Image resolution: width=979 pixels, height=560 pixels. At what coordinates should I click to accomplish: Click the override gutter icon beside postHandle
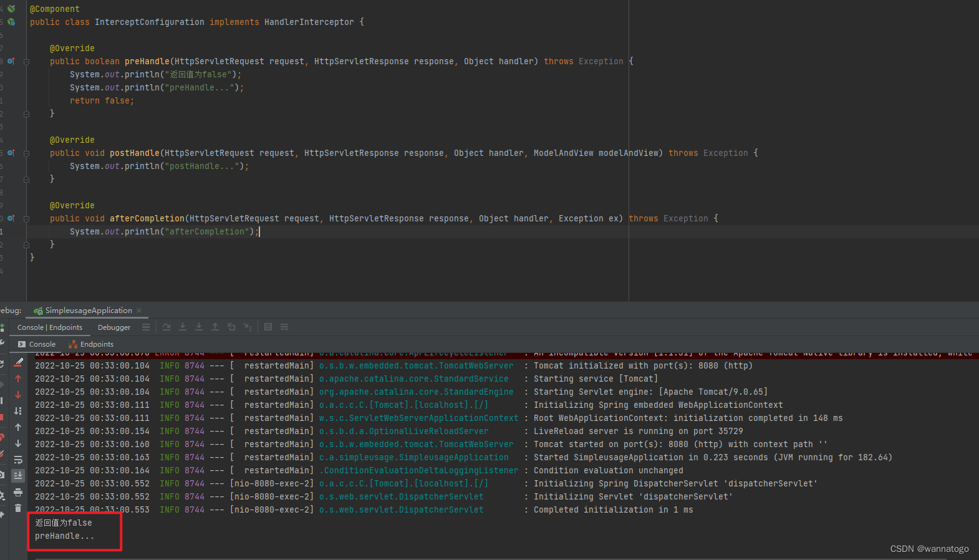[11, 153]
